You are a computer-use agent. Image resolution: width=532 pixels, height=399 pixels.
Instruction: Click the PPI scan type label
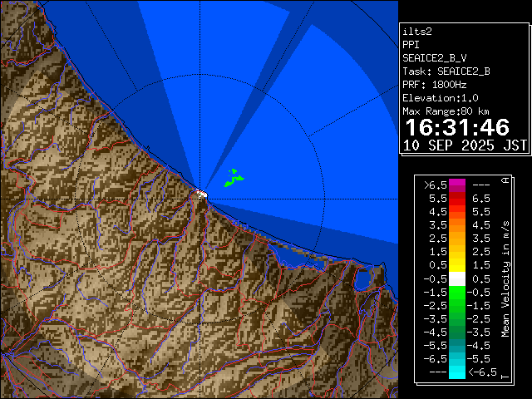(x=411, y=45)
